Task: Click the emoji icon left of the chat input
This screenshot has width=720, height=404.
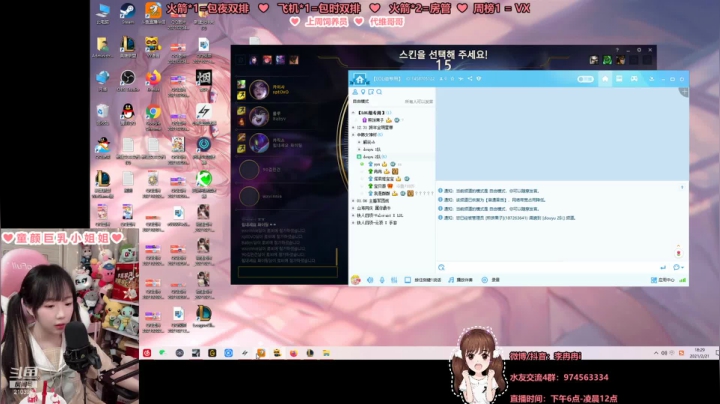Action: 441,267
